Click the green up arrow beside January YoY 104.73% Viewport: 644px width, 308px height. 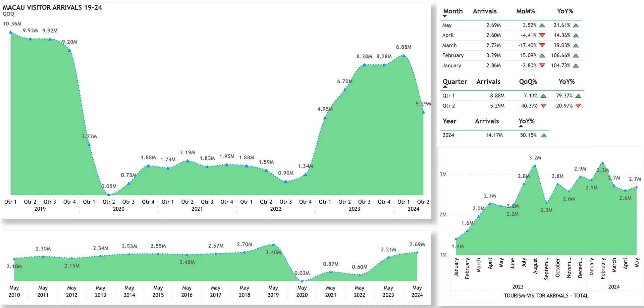click(x=576, y=66)
